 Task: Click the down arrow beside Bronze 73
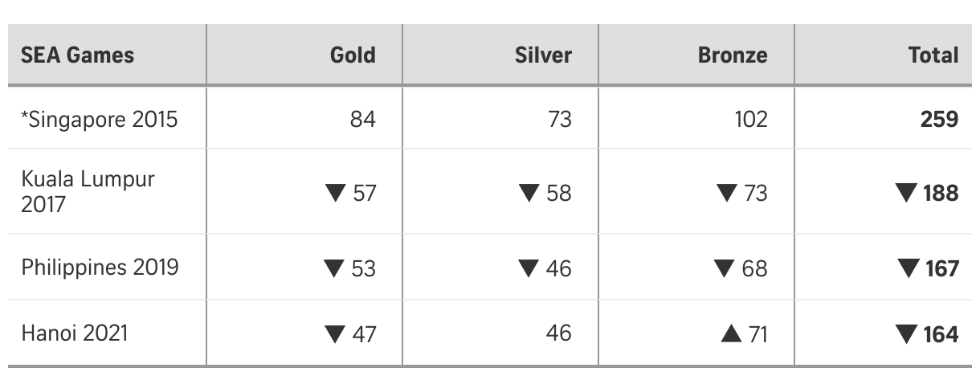[x=726, y=193]
